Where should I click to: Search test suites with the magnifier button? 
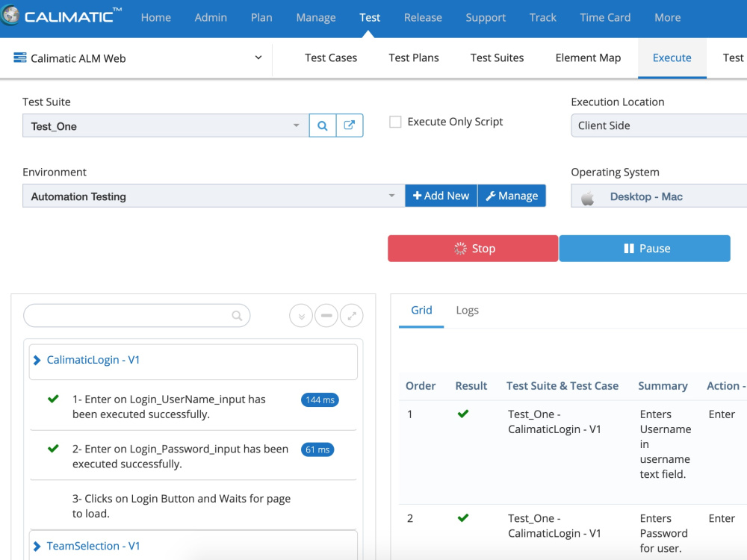323,125
